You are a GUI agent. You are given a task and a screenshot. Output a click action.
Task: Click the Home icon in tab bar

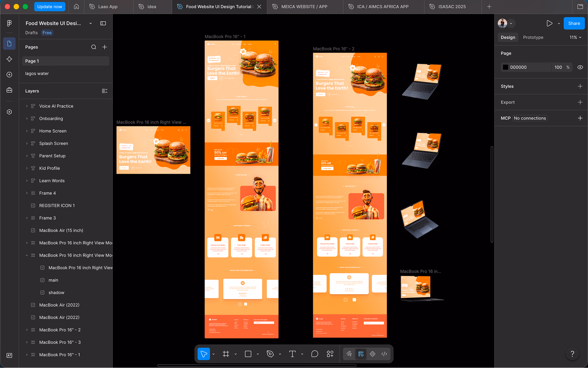point(76,7)
